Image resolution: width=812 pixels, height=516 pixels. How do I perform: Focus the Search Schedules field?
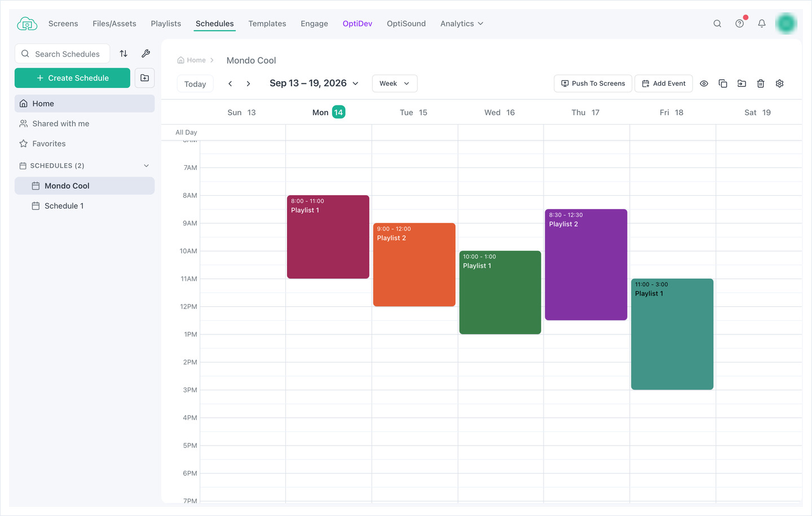[62, 54]
